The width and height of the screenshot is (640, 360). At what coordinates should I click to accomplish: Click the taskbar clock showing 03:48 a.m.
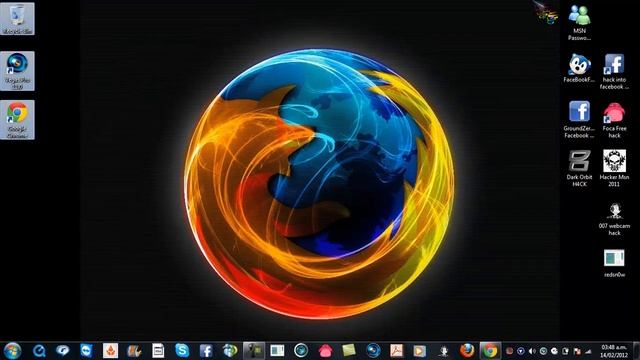tap(613, 351)
